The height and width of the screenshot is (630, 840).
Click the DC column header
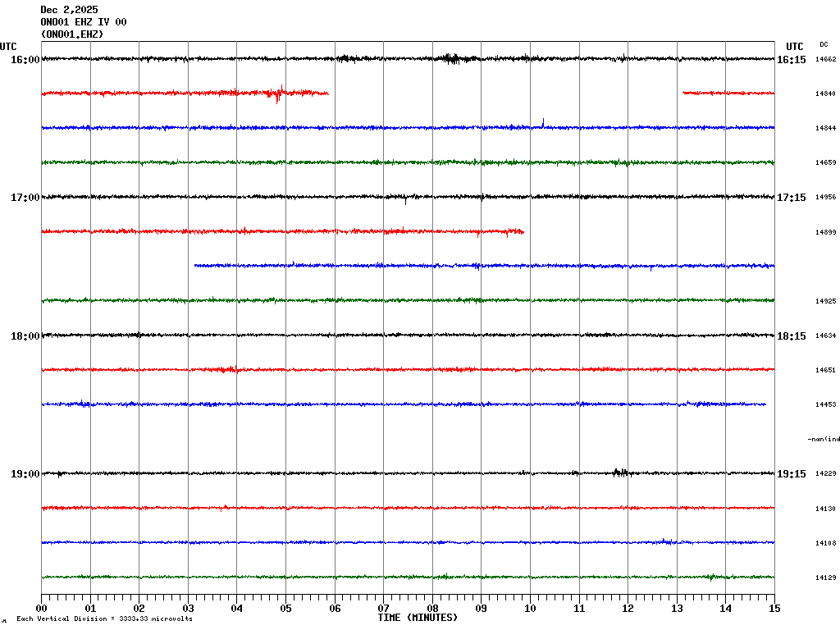pyautogui.click(x=824, y=44)
